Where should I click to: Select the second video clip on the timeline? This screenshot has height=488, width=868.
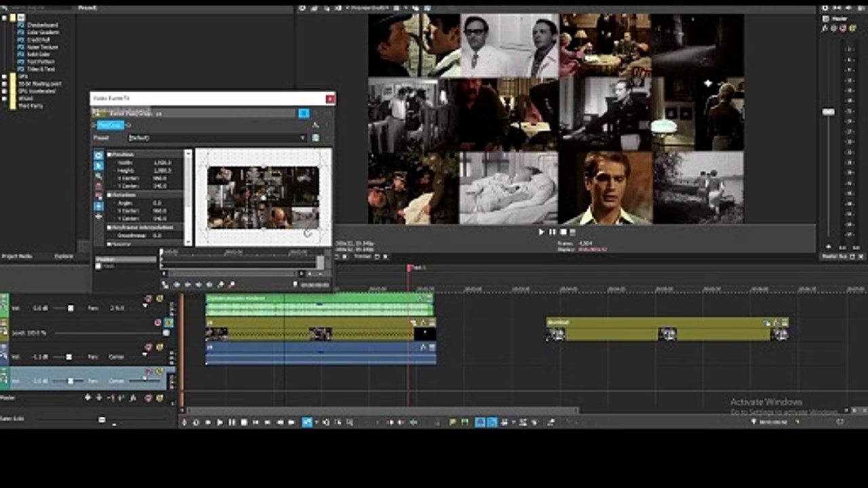pos(667,329)
